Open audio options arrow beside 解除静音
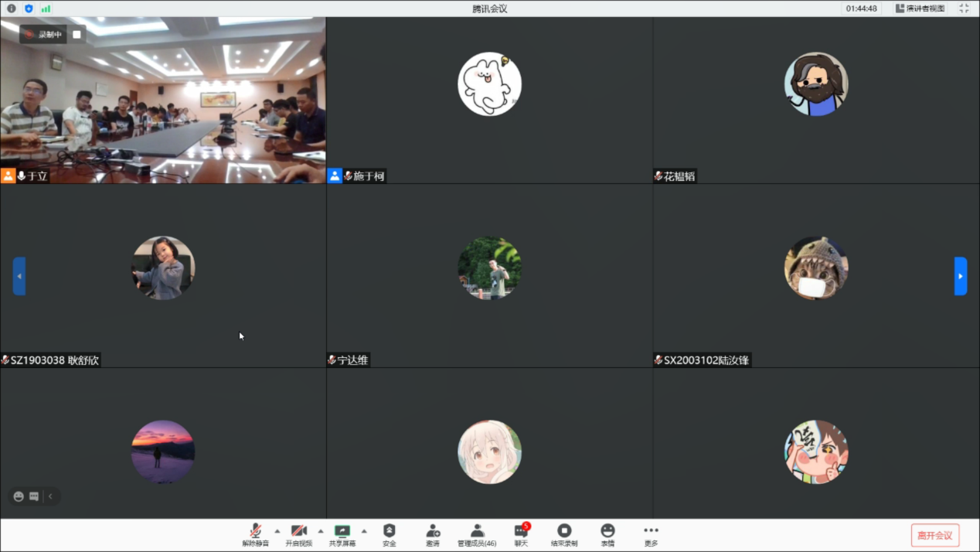The height and width of the screenshot is (552, 980). coord(277,531)
